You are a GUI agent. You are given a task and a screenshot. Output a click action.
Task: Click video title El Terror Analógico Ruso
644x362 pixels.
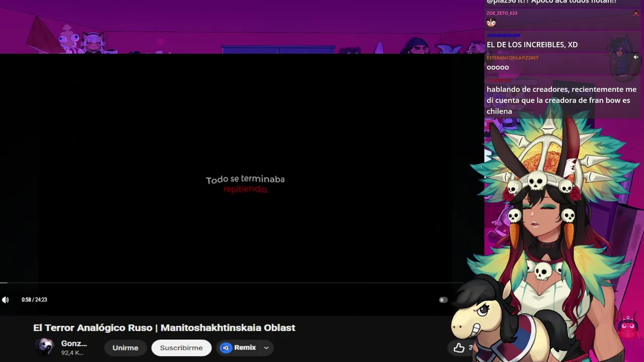[164, 328]
